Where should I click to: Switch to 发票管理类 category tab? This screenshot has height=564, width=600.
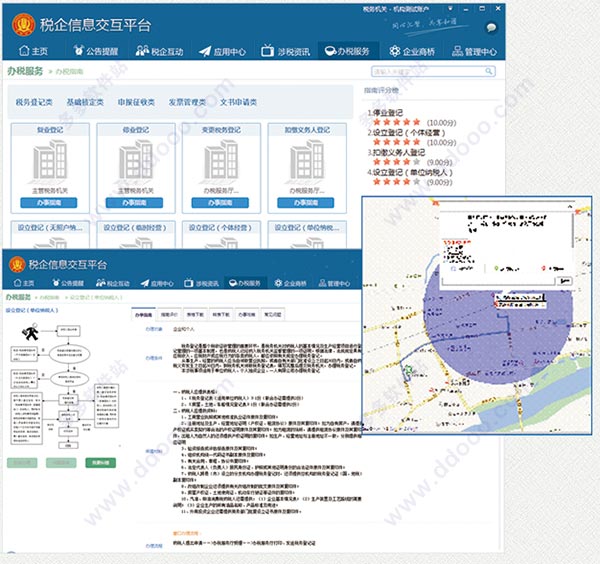[x=187, y=102]
